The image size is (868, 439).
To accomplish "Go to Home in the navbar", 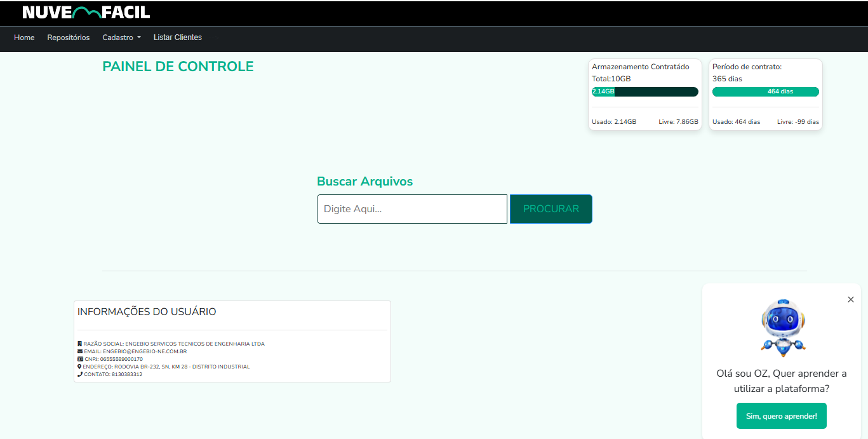I will click(24, 37).
